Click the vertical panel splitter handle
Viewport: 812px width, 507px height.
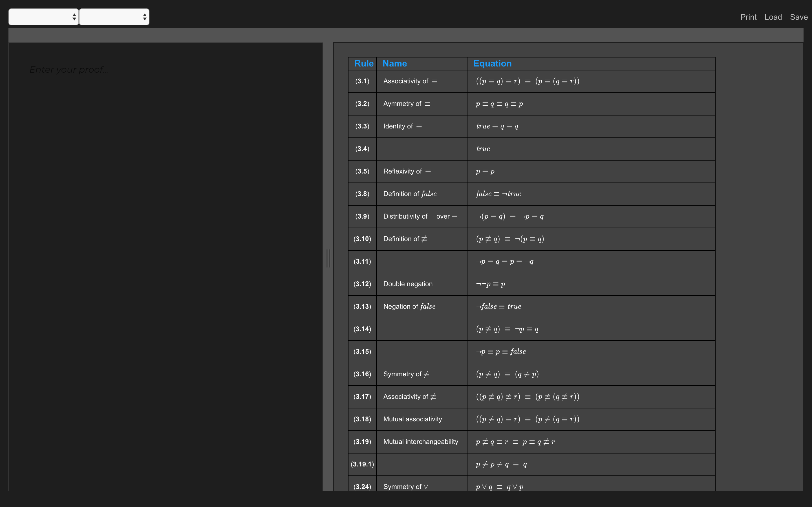(328, 258)
